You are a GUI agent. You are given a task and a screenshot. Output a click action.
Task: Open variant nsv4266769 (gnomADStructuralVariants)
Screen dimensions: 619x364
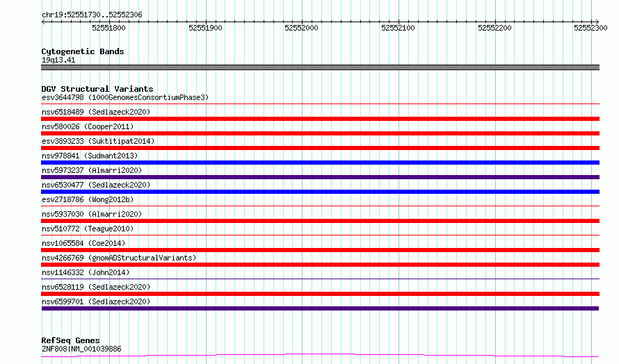119,258
